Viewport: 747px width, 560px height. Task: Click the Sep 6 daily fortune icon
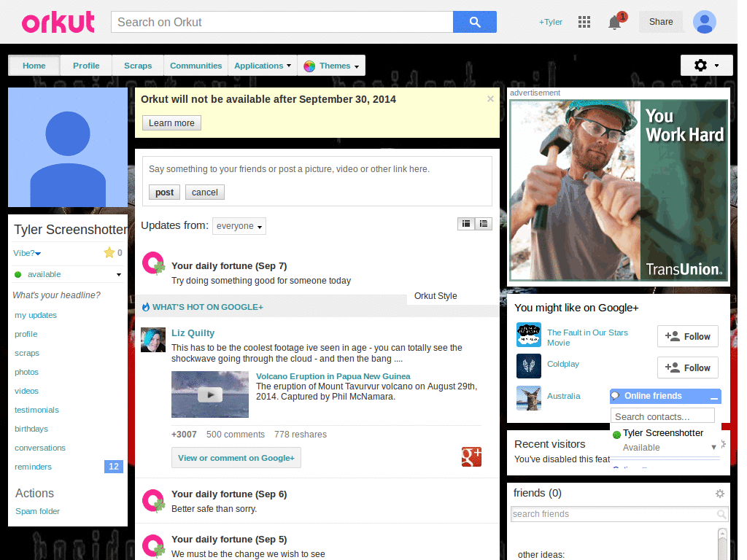click(153, 500)
